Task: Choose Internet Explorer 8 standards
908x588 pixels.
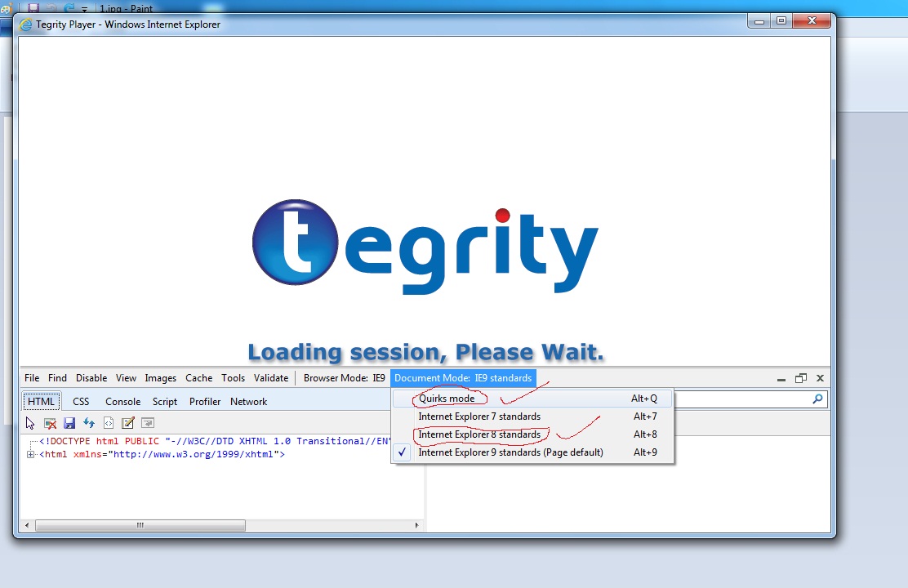Action: 532,434
